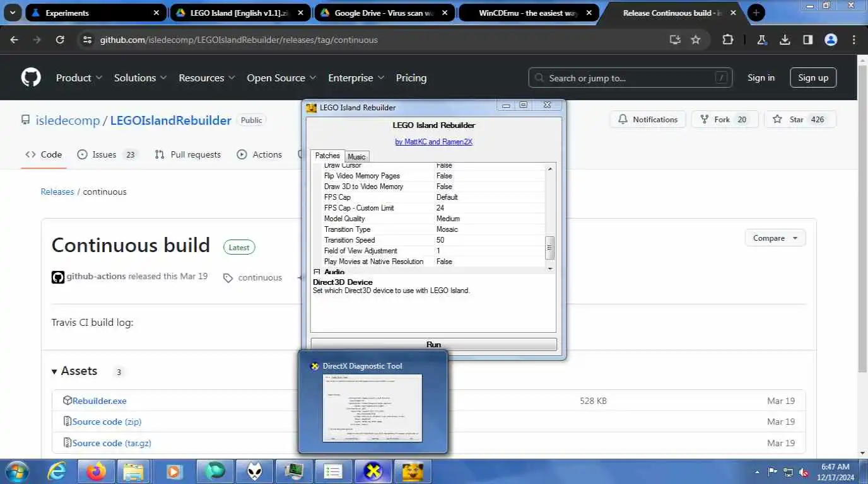This screenshot has height=484, width=868.
Task: View site information icon in address bar
Action: click(x=87, y=40)
